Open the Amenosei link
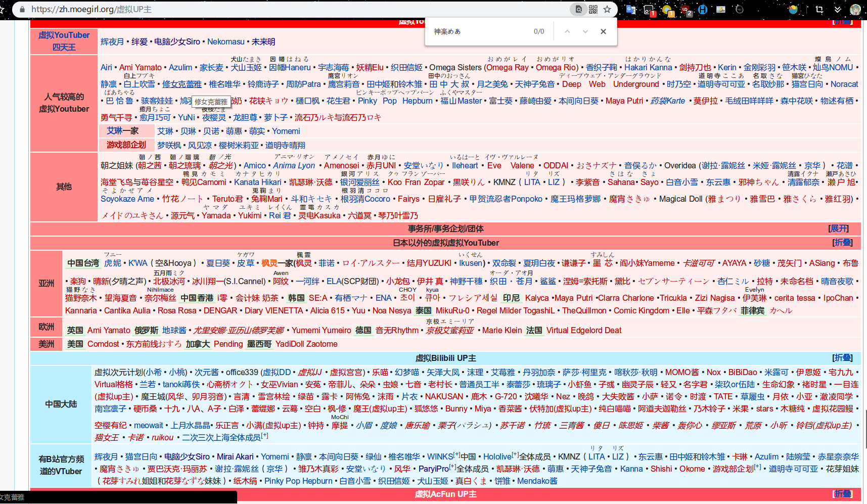867x504 pixels. (342, 165)
